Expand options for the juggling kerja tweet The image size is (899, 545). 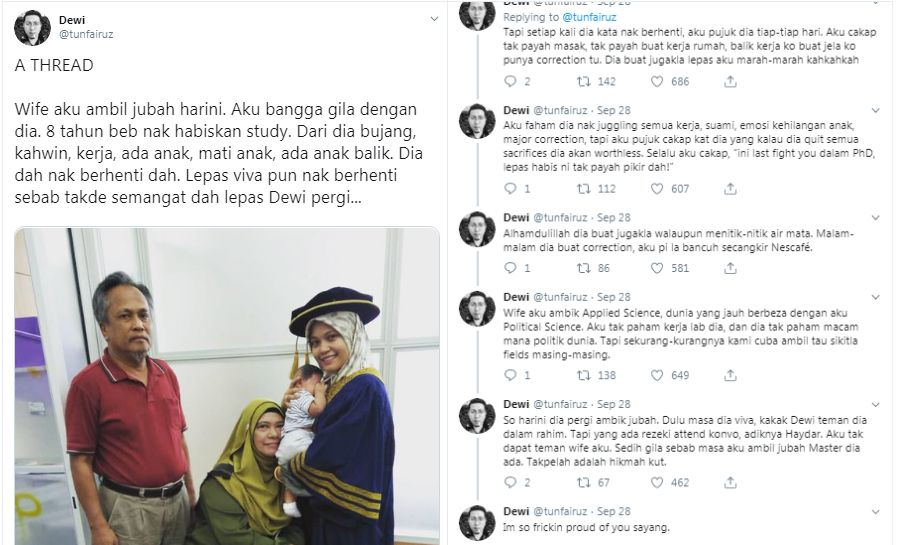[875, 110]
